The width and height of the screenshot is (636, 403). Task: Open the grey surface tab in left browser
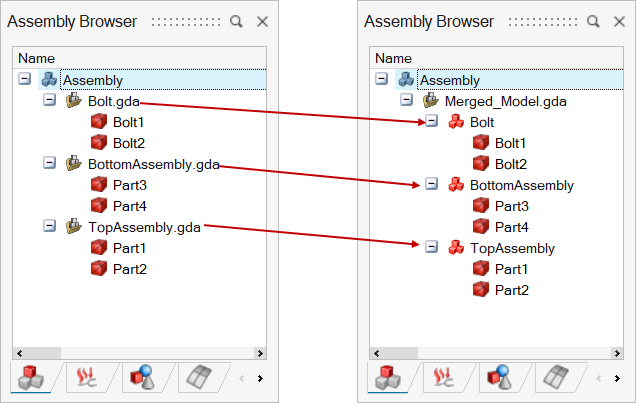point(198,378)
